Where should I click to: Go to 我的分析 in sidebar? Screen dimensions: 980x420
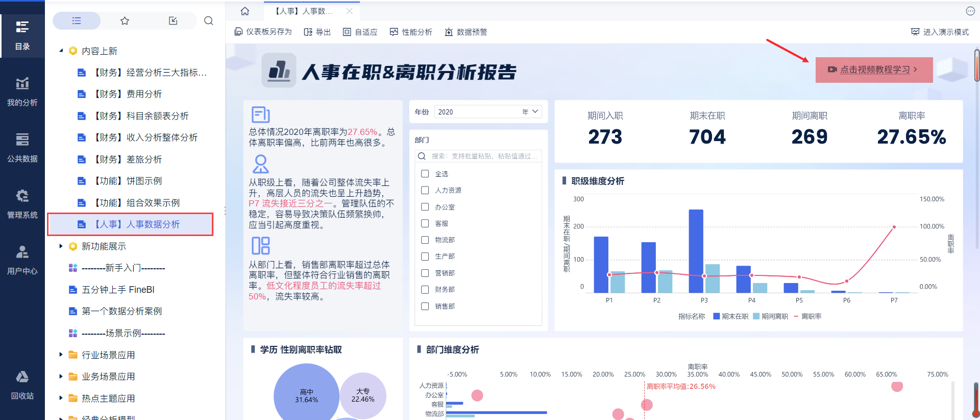click(x=22, y=92)
